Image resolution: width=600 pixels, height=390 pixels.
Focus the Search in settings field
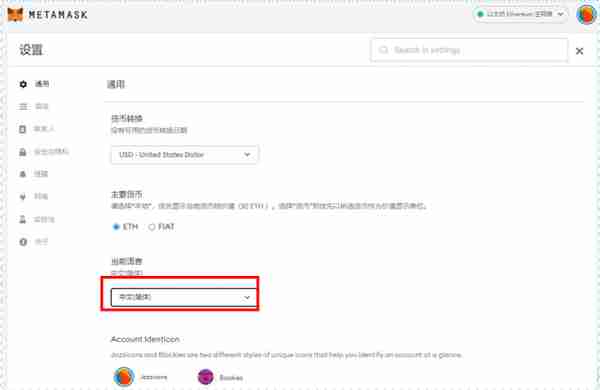coord(469,50)
